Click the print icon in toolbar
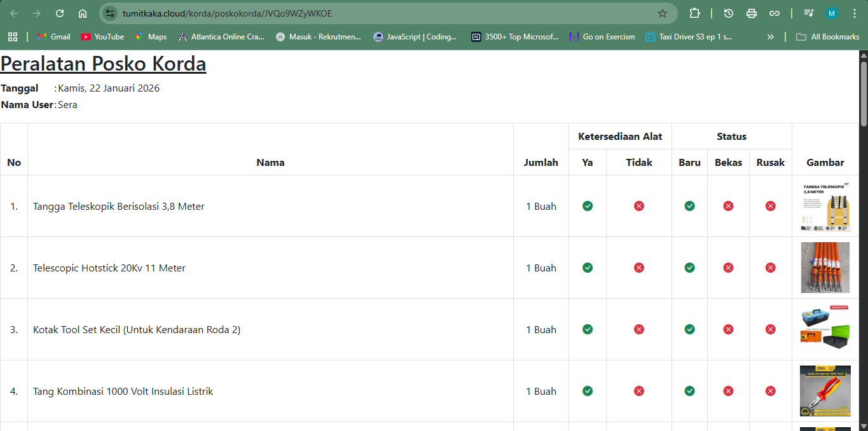The height and width of the screenshot is (431, 868). click(752, 13)
